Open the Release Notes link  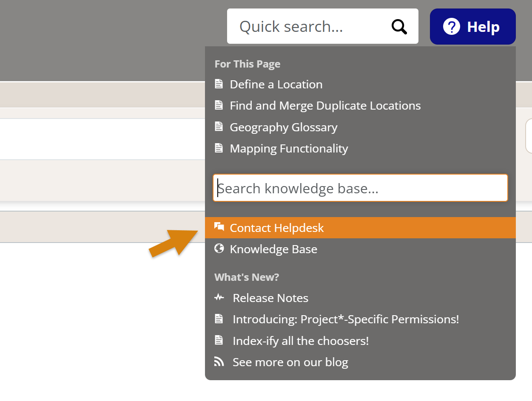pyautogui.click(x=270, y=298)
